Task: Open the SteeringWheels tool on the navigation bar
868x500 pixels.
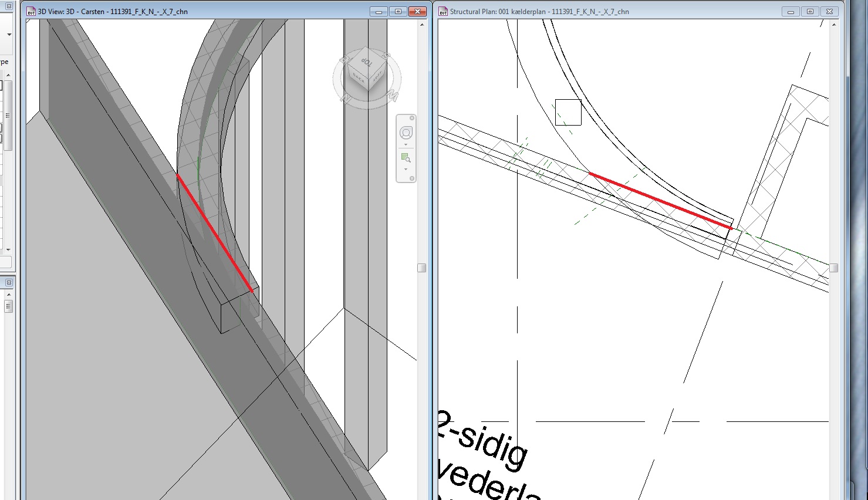Action: click(x=406, y=133)
